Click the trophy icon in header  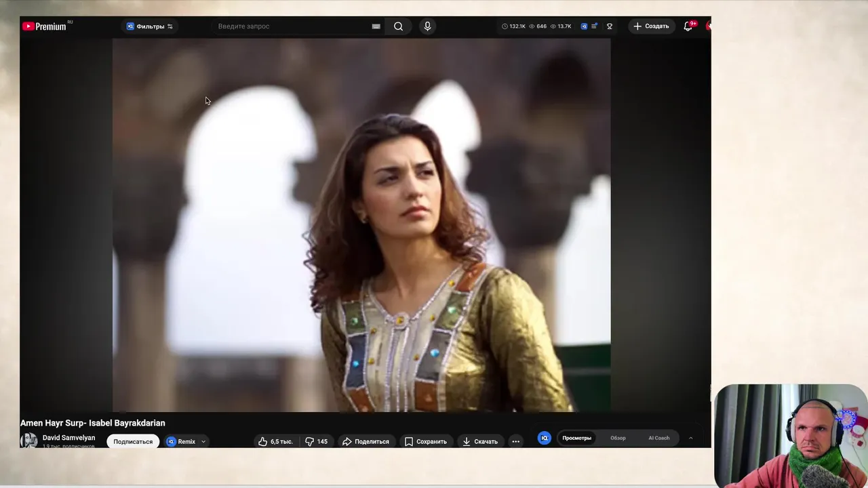click(x=609, y=26)
